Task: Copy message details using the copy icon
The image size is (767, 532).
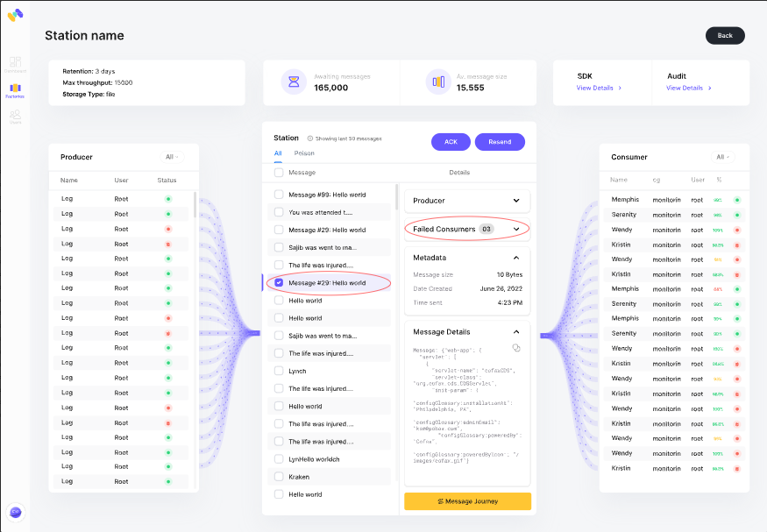Action: [x=516, y=348]
